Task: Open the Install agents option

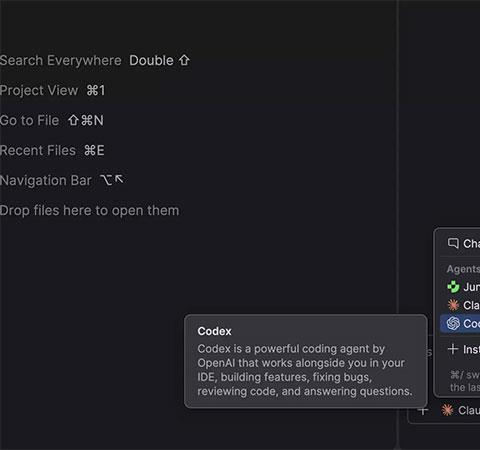Action: click(x=460, y=349)
